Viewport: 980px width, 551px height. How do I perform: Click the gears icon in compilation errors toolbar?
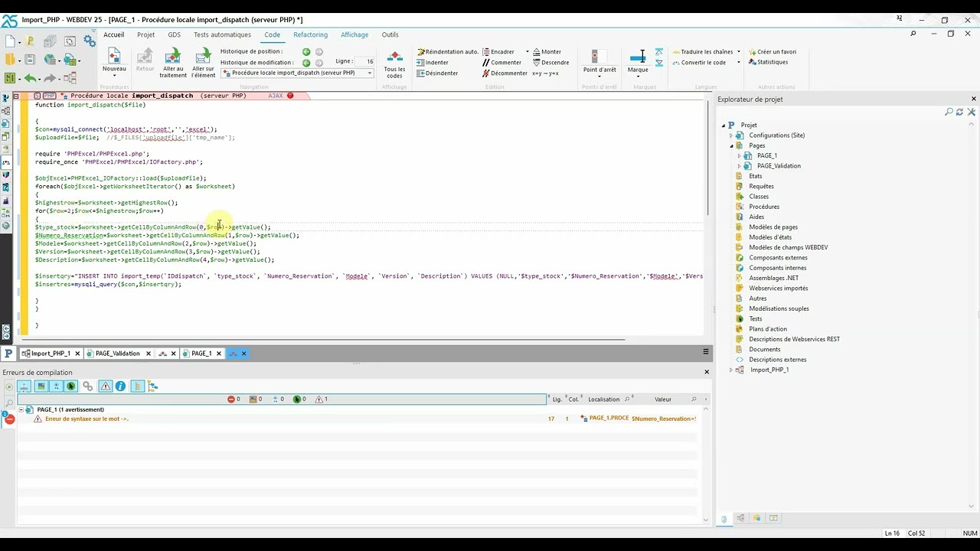[x=87, y=386]
